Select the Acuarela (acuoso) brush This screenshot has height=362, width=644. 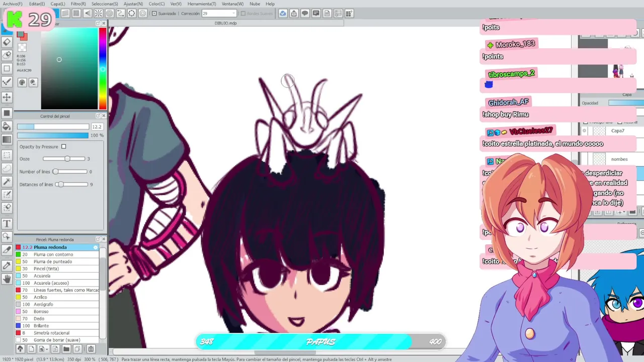[57, 283]
